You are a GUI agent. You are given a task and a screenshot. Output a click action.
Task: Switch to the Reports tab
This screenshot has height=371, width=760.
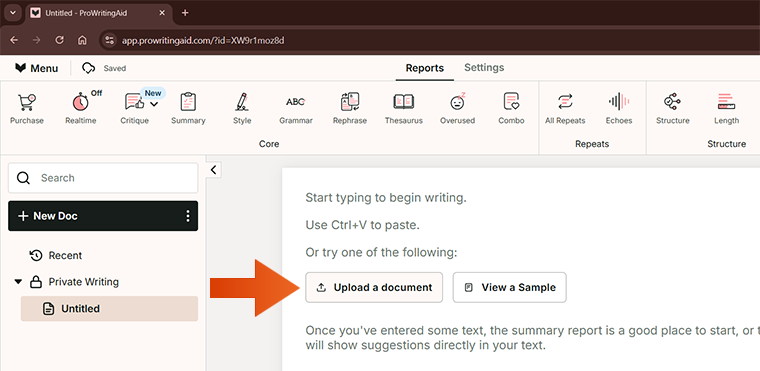coord(425,68)
